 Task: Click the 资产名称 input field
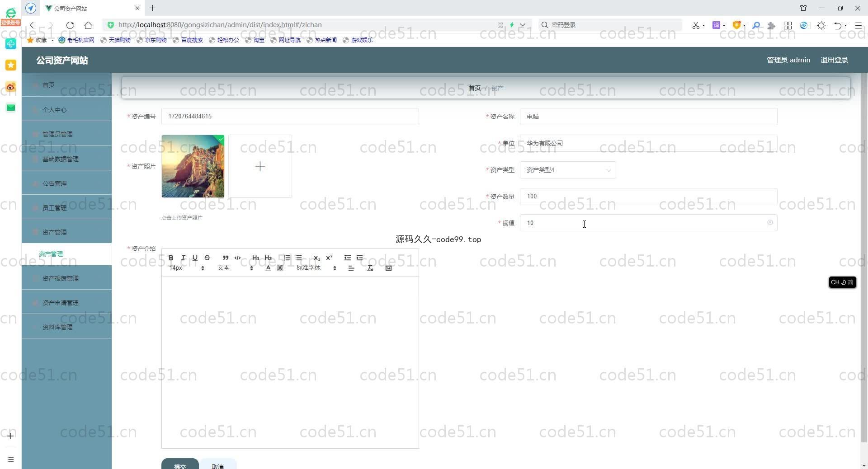[x=648, y=117]
